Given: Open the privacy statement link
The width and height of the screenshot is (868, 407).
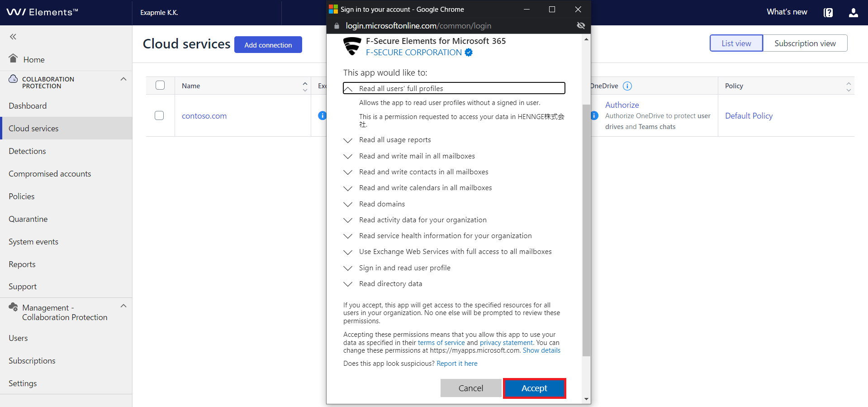Looking at the screenshot, I should point(506,343).
